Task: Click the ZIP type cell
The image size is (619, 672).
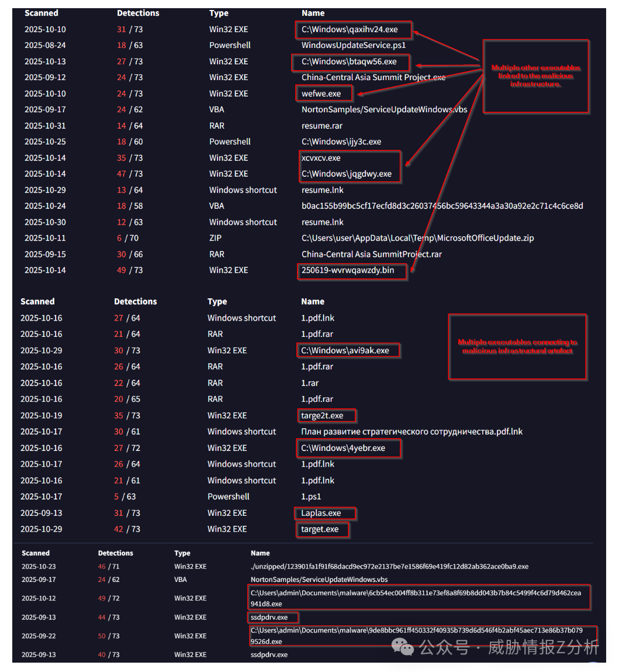Action: (215, 238)
